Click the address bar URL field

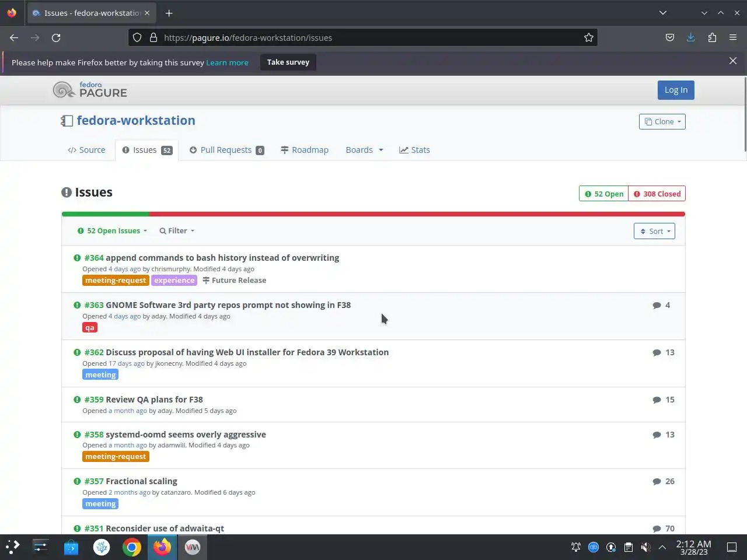(362, 37)
